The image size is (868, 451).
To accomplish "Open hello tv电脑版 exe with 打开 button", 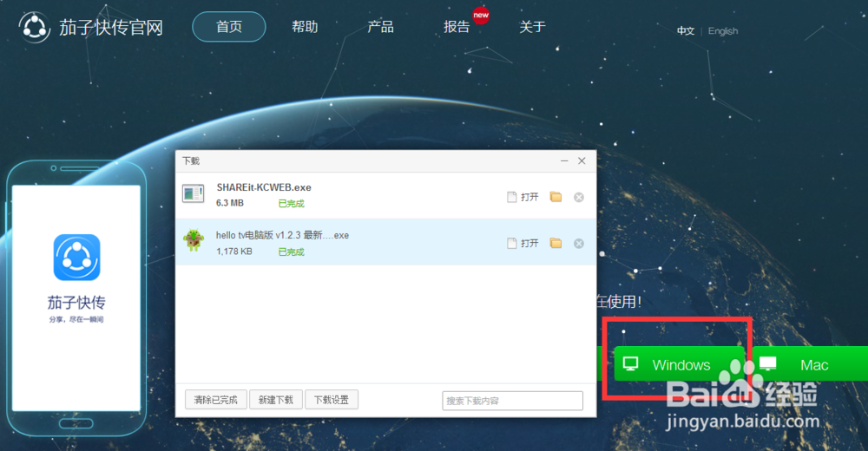I will [523, 244].
